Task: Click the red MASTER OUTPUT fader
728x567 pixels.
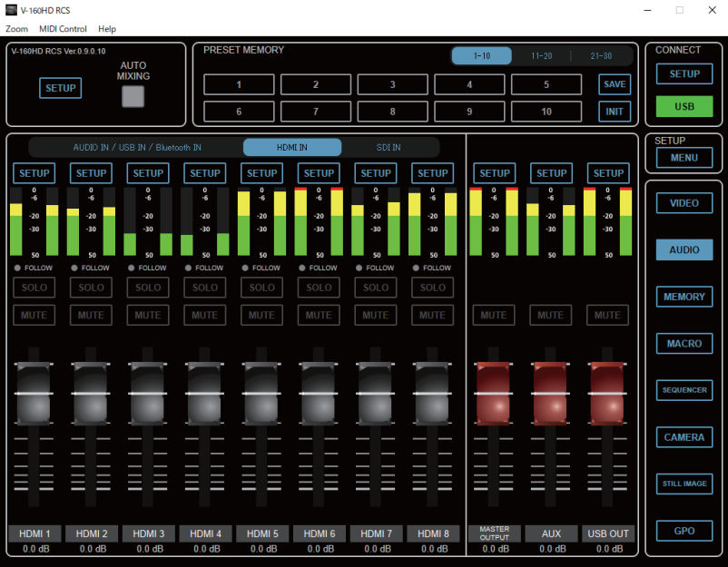Action: [494, 394]
